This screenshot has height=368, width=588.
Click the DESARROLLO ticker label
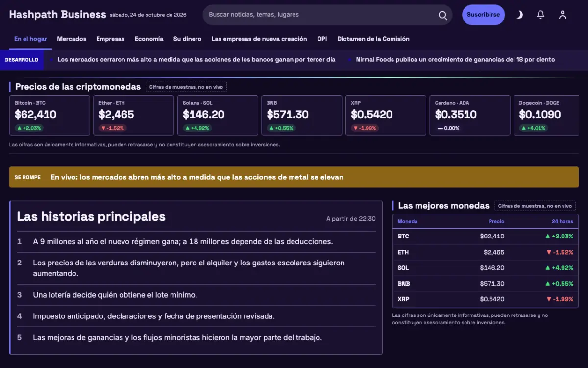(x=22, y=60)
